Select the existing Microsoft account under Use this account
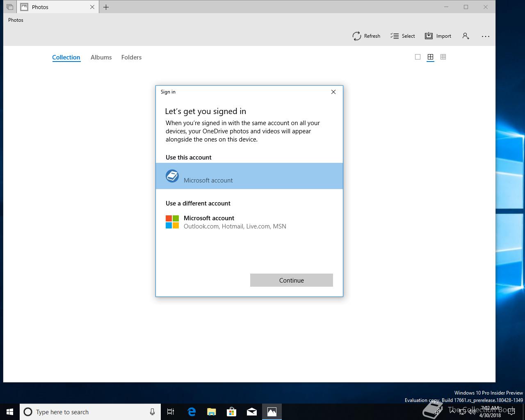 tap(249, 176)
